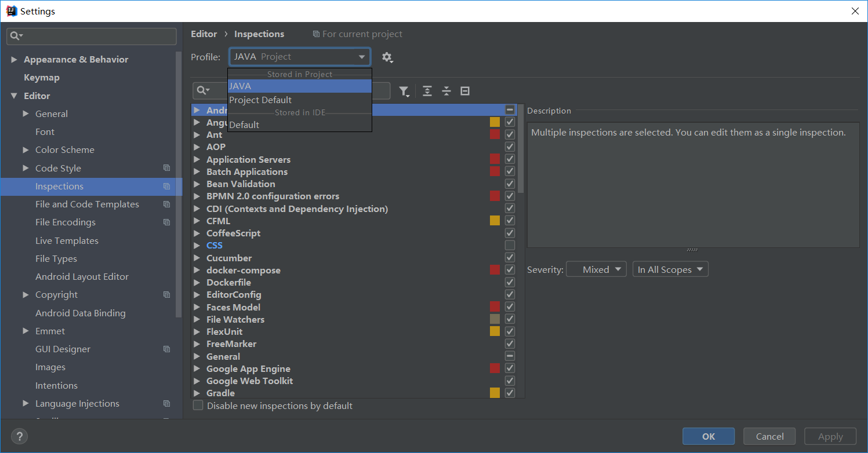Click the settings search field at top left
This screenshot has height=453, width=868.
[x=92, y=36]
